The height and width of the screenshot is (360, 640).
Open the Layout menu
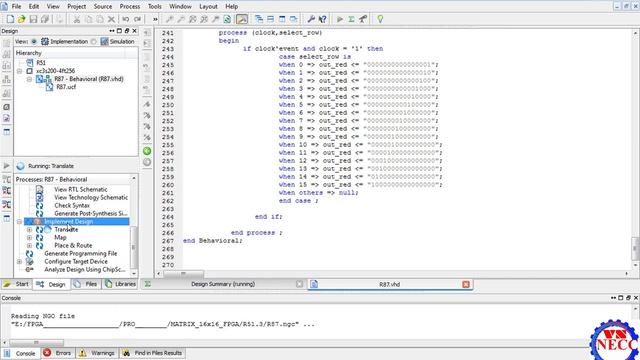208,7
